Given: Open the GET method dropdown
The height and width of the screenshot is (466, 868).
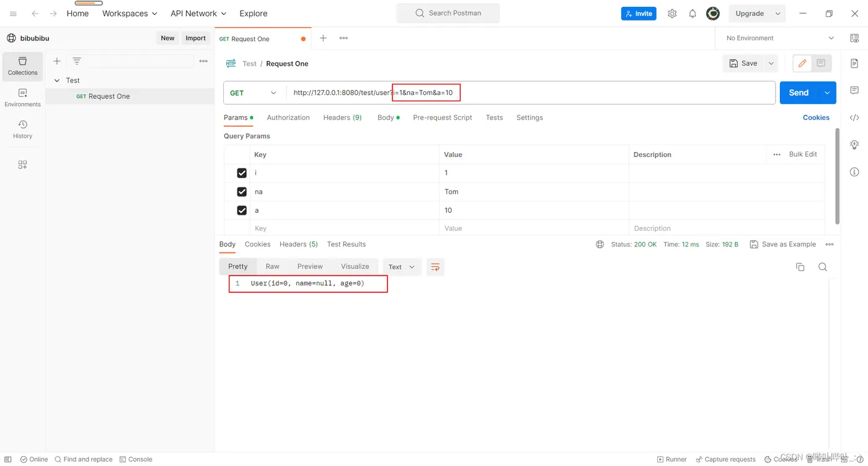Looking at the screenshot, I should [254, 93].
